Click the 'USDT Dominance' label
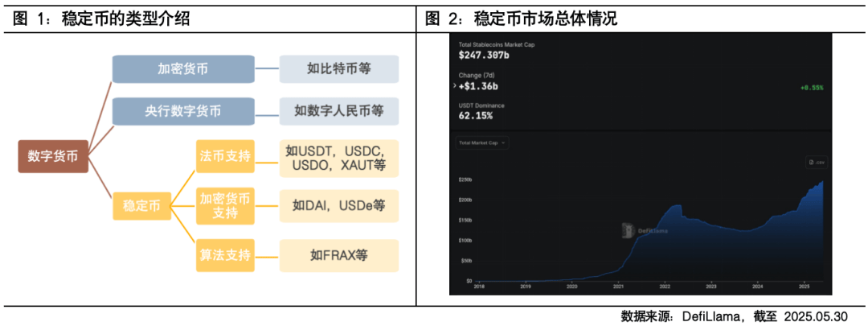Image resolution: width=868 pixels, height=326 pixels. coord(481,105)
